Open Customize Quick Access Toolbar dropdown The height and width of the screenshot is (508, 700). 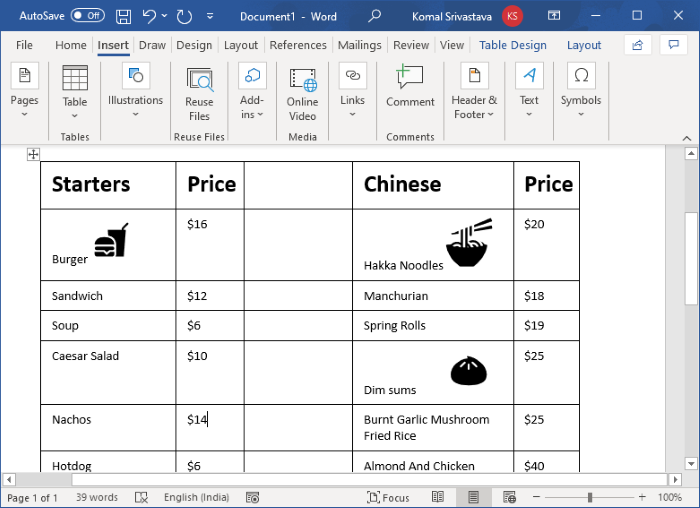[210, 17]
